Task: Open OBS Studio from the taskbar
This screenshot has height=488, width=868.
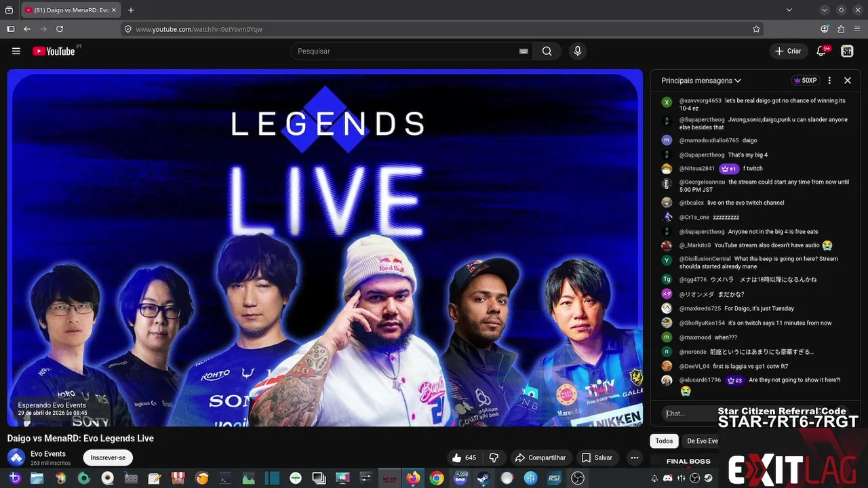Action: 577,479
